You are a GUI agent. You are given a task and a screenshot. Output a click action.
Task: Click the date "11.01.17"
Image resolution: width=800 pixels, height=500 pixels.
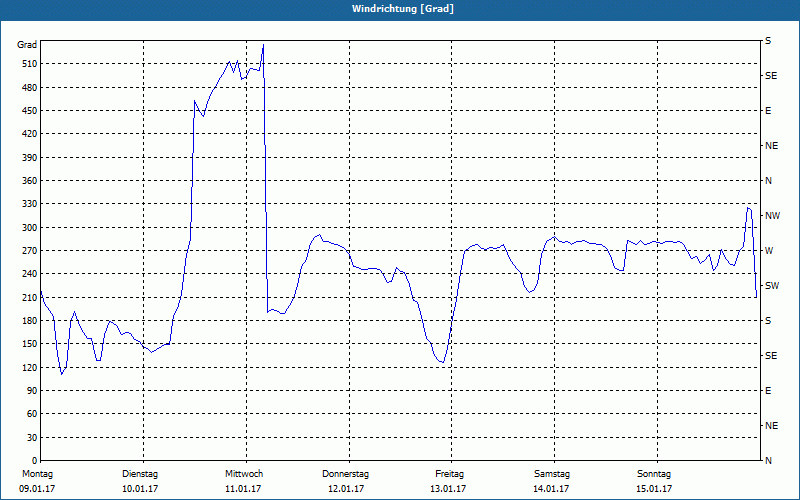point(243,489)
